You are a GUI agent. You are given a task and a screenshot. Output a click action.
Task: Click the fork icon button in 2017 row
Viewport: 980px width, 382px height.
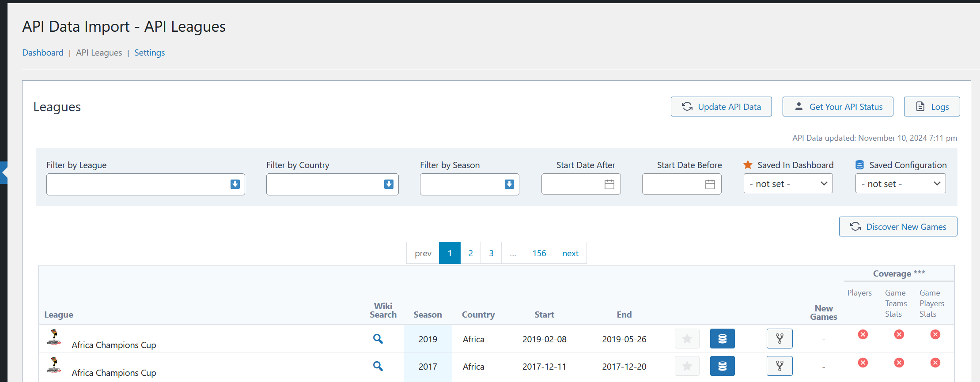(x=779, y=366)
